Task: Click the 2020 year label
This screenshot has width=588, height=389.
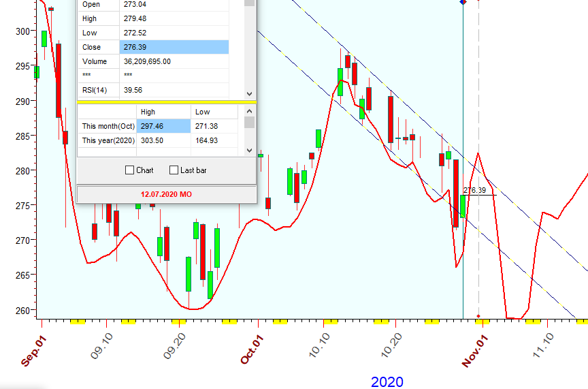Action: click(x=387, y=382)
